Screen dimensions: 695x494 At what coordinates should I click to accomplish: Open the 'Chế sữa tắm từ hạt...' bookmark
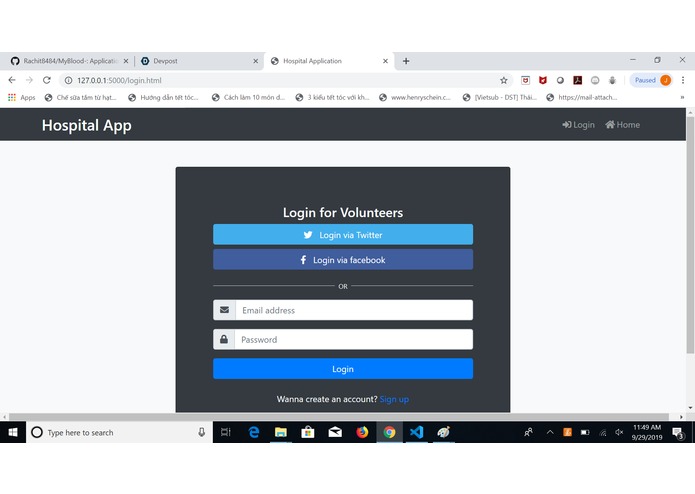point(80,97)
